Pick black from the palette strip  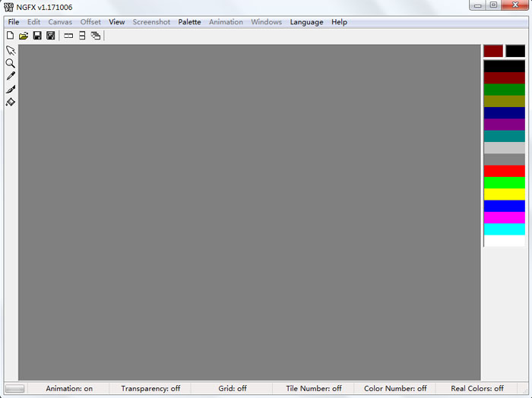(505, 66)
